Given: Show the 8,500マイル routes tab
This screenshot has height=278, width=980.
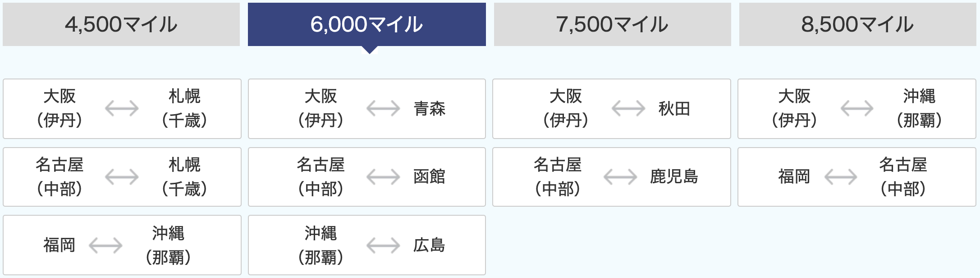Looking at the screenshot, I should coord(858,24).
